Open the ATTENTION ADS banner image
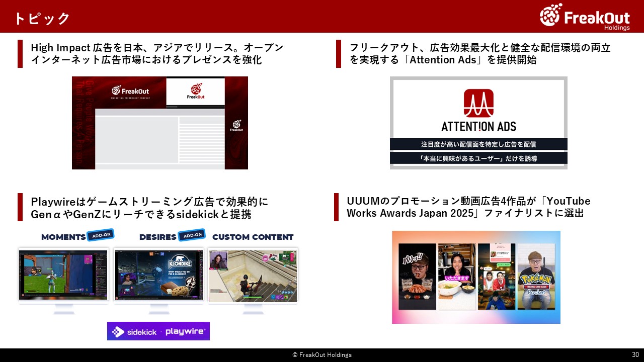This screenshot has height=362, width=644. click(x=478, y=123)
